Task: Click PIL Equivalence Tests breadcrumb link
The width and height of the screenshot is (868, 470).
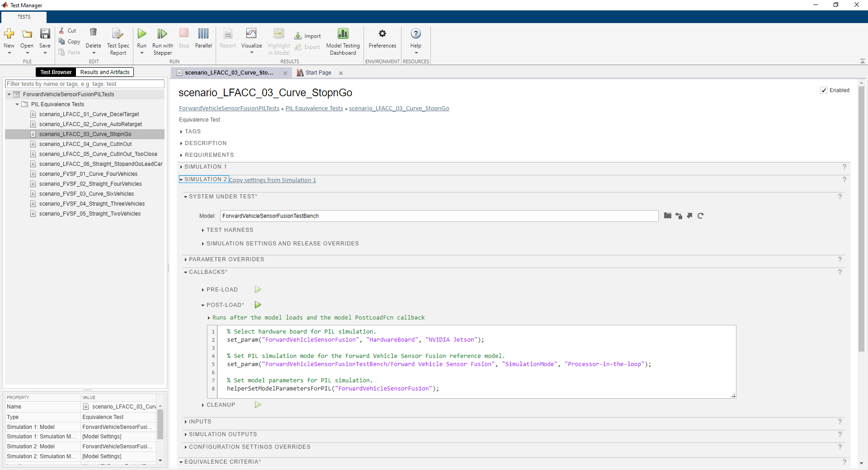Action: point(314,108)
